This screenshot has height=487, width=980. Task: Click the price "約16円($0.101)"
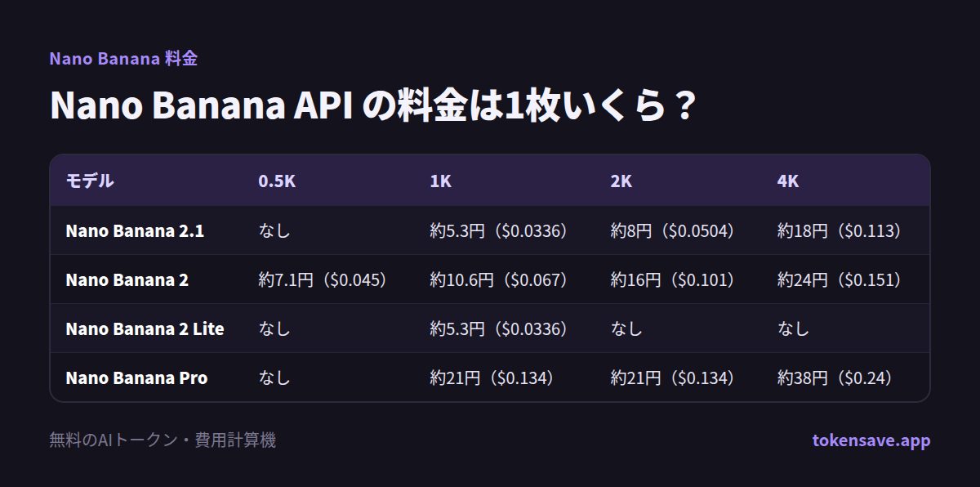point(672,280)
